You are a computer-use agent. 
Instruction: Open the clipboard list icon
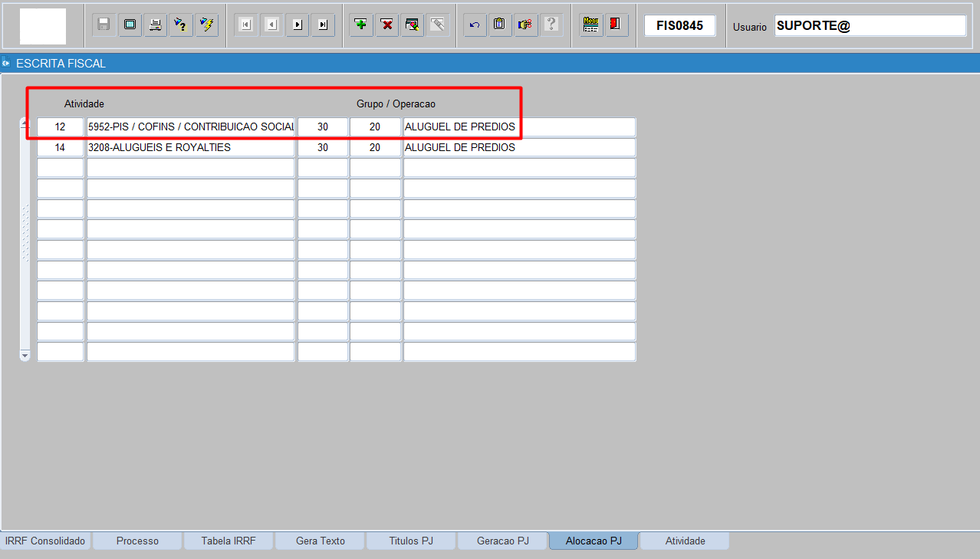tap(501, 25)
